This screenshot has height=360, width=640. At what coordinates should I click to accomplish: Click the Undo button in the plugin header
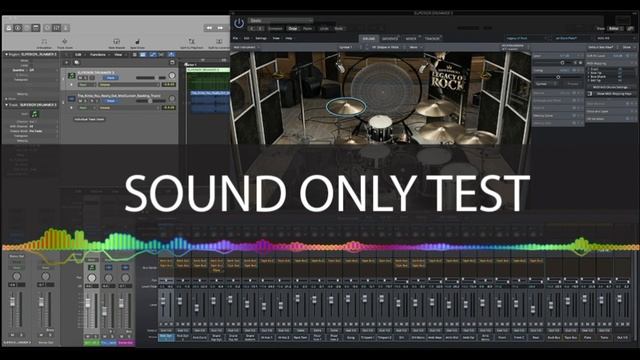(x=324, y=29)
